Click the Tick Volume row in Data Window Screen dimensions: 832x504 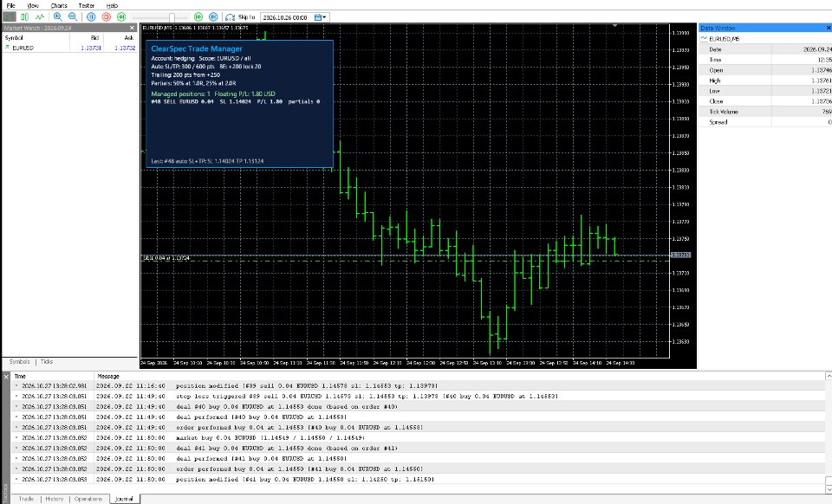tap(765, 112)
